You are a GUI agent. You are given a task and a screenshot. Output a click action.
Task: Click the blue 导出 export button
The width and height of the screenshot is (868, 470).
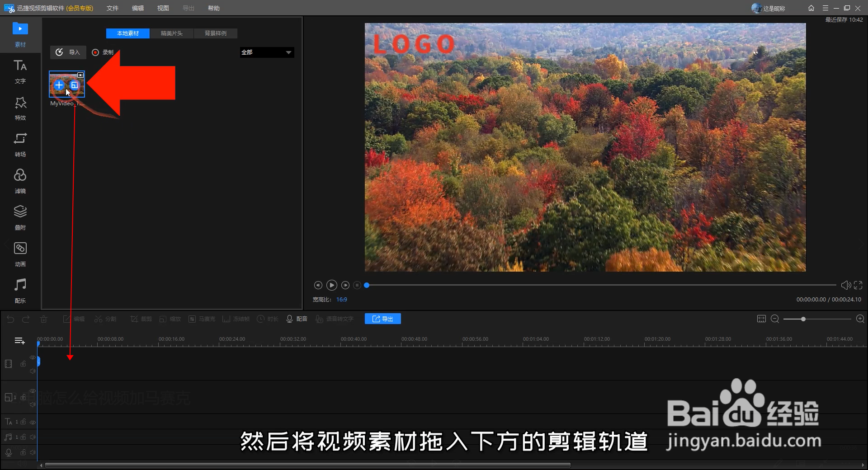click(383, 319)
